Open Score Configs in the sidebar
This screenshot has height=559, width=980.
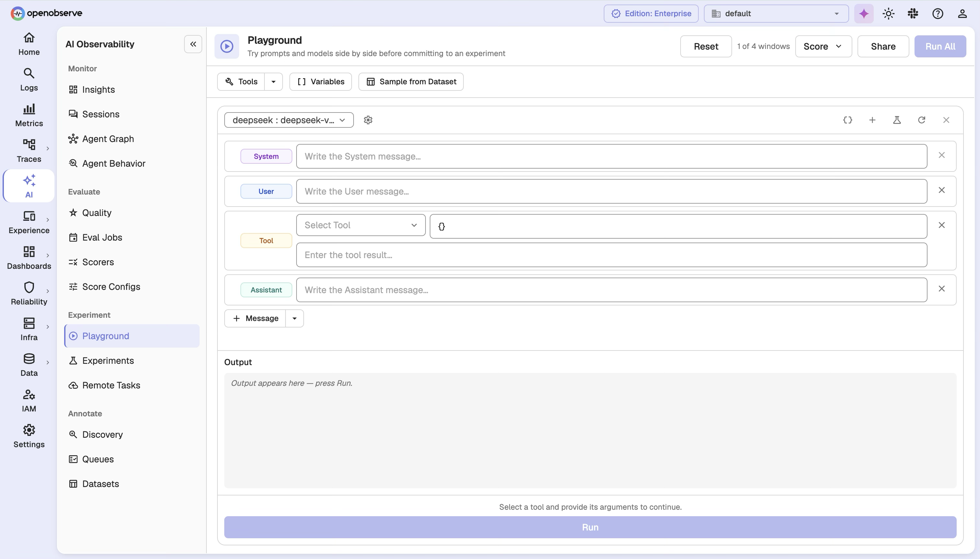132,286
